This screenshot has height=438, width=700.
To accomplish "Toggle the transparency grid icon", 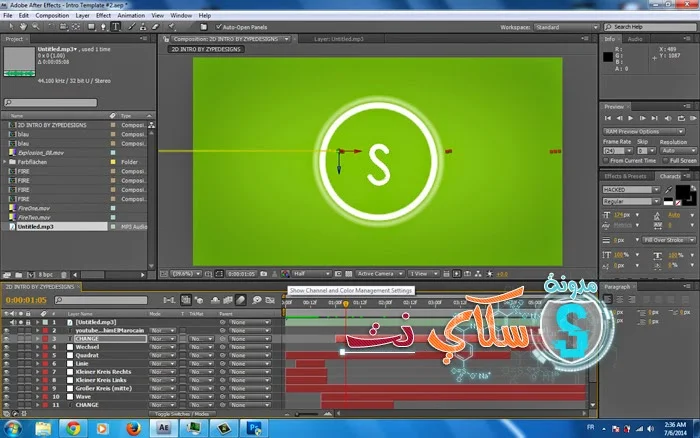I will (x=349, y=274).
